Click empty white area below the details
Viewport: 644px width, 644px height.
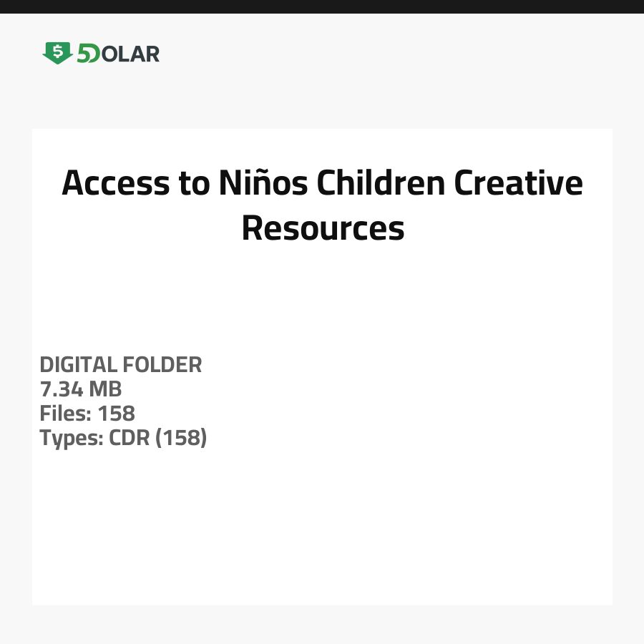coord(322,530)
